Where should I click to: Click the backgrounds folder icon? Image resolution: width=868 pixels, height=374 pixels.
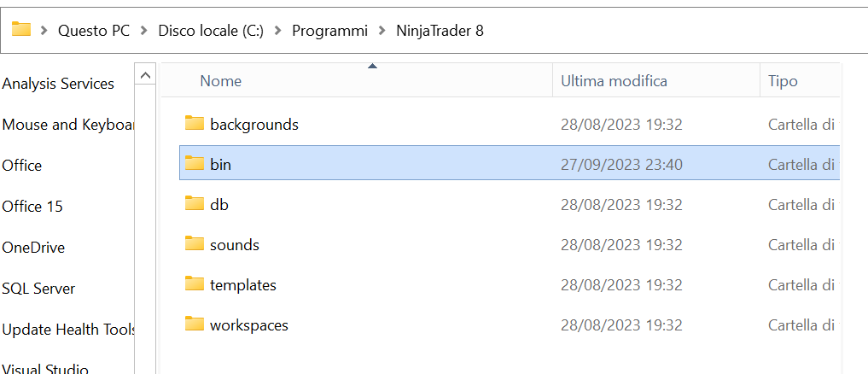point(195,124)
